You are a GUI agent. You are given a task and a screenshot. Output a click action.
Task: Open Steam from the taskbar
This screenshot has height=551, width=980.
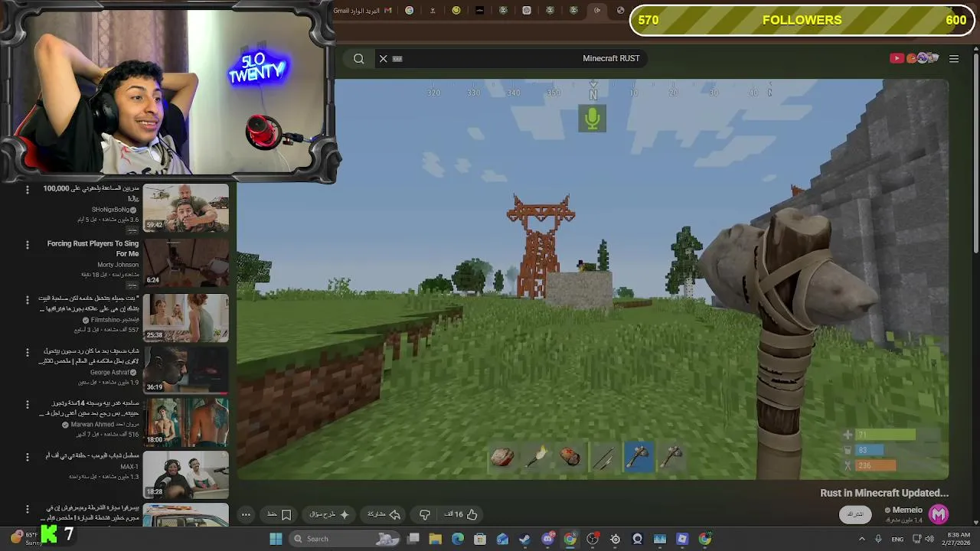coord(525,539)
